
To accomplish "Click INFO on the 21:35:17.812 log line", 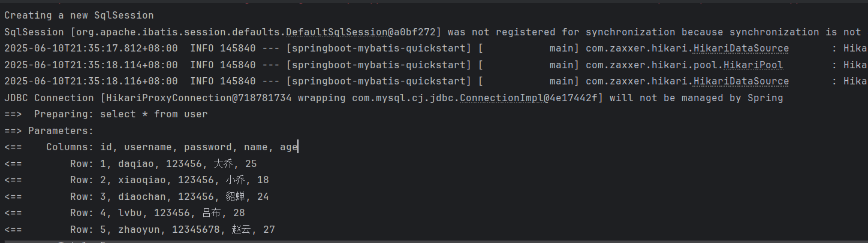I will tap(202, 48).
